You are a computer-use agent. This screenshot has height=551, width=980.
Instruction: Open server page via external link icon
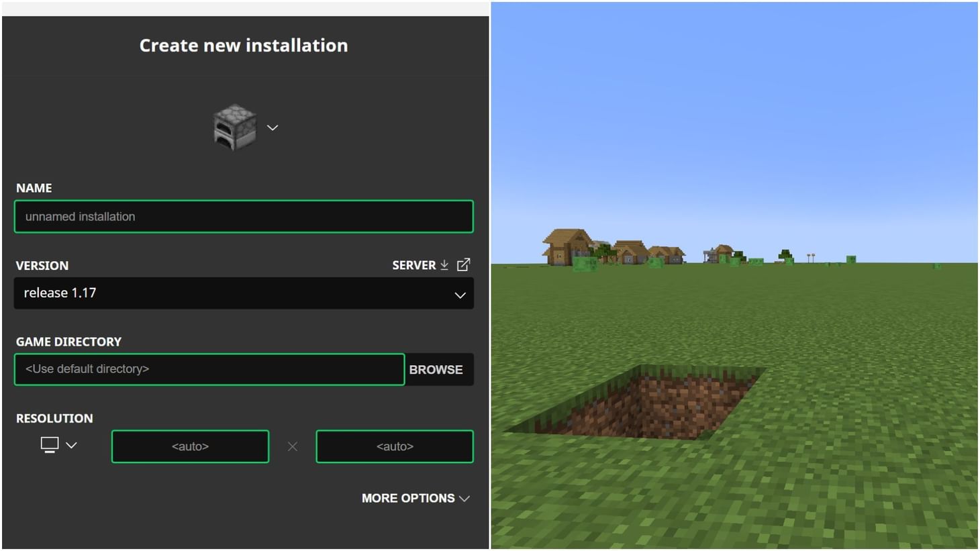coord(463,264)
